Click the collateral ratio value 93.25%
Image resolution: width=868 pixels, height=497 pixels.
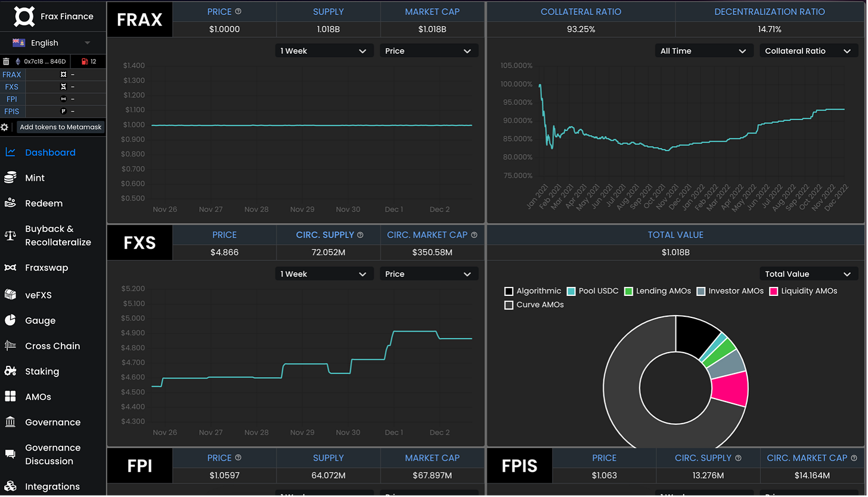pyautogui.click(x=581, y=29)
